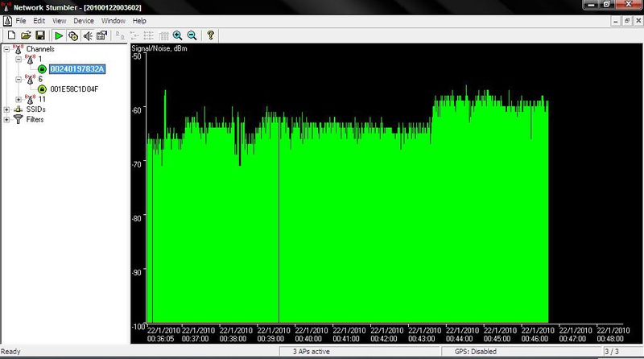This screenshot has width=644, height=359.
Task: Zoom in on the signal graph
Action: click(x=177, y=35)
